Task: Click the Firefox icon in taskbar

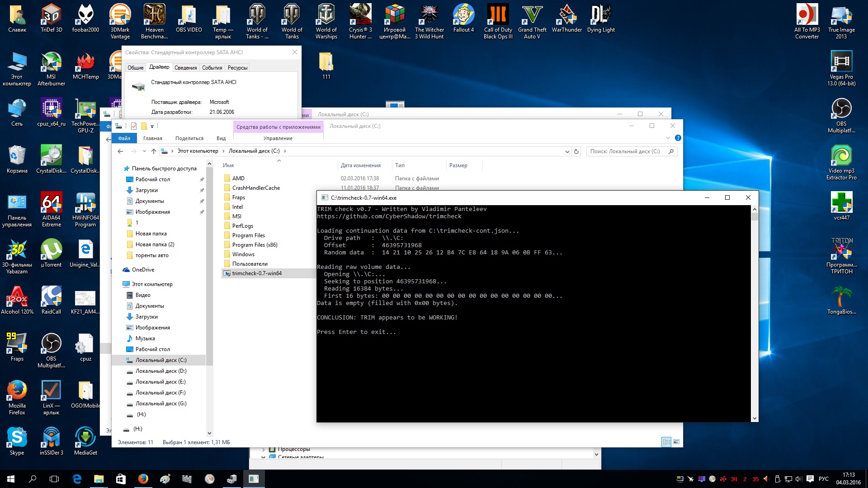Action: point(143,479)
